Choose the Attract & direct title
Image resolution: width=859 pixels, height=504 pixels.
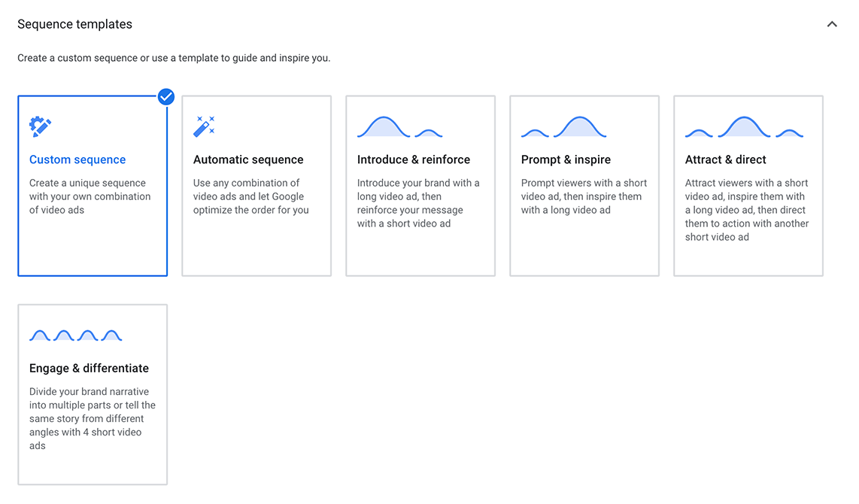pyautogui.click(x=725, y=159)
